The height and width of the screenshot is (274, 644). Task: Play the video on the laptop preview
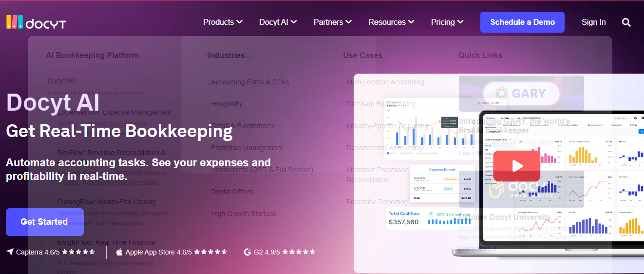coord(517,166)
